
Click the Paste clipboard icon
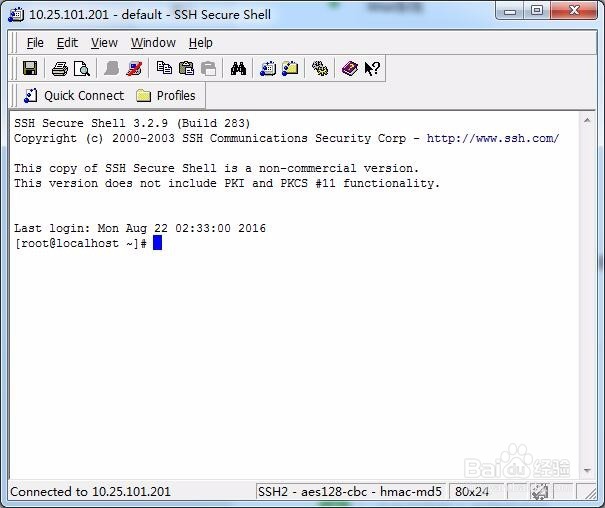(186, 69)
